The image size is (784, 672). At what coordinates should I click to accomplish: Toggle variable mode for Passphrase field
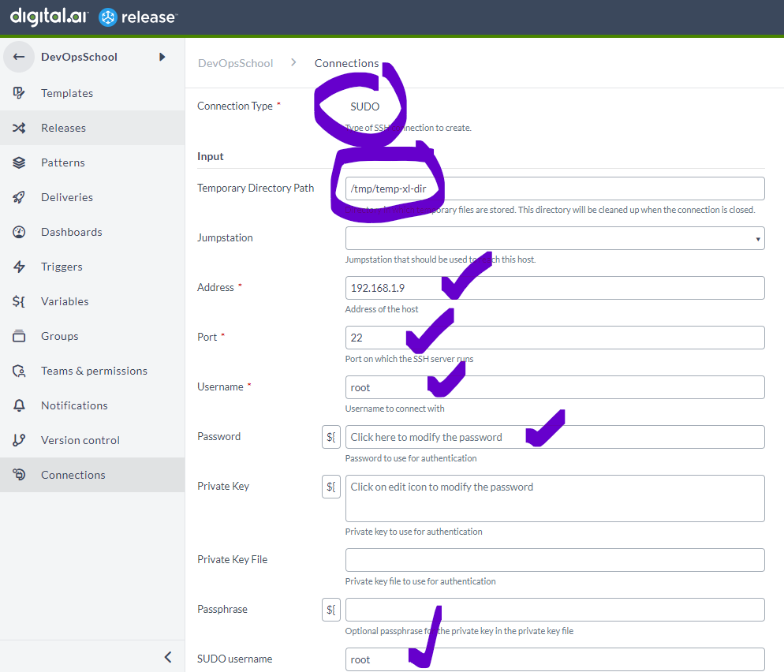pos(331,610)
